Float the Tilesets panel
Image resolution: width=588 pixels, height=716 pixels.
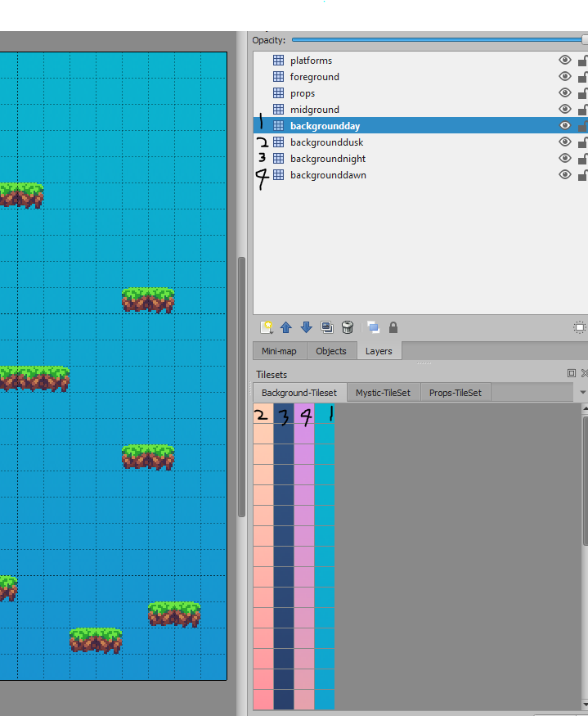pyautogui.click(x=572, y=373)
